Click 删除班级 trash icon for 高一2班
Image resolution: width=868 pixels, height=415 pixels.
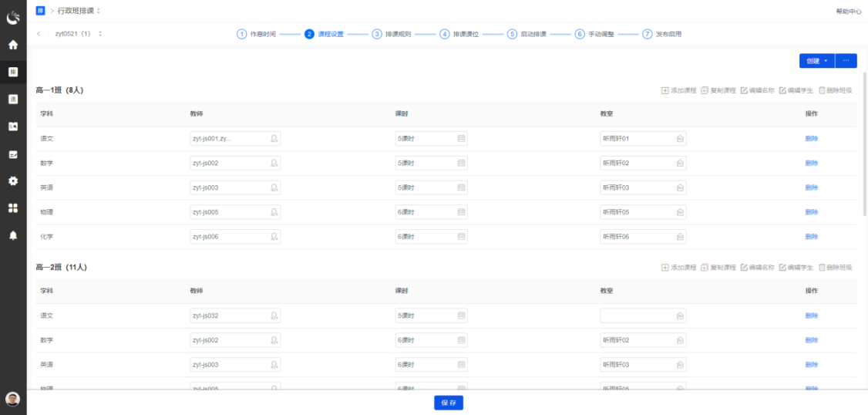coord(823,268)
